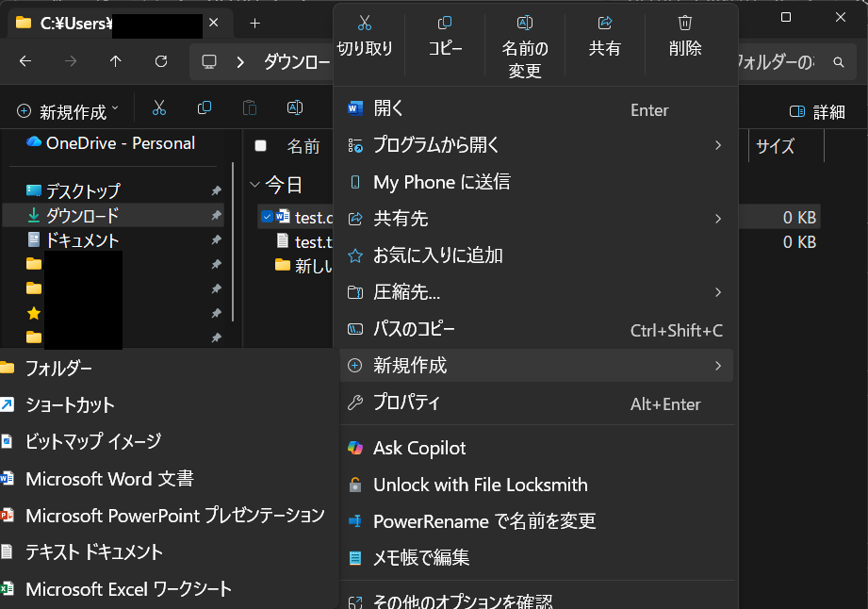The image size is (868, 609).
Task: Click the 共有 (share) icon in context menu
Action: (x=605, y=23)
